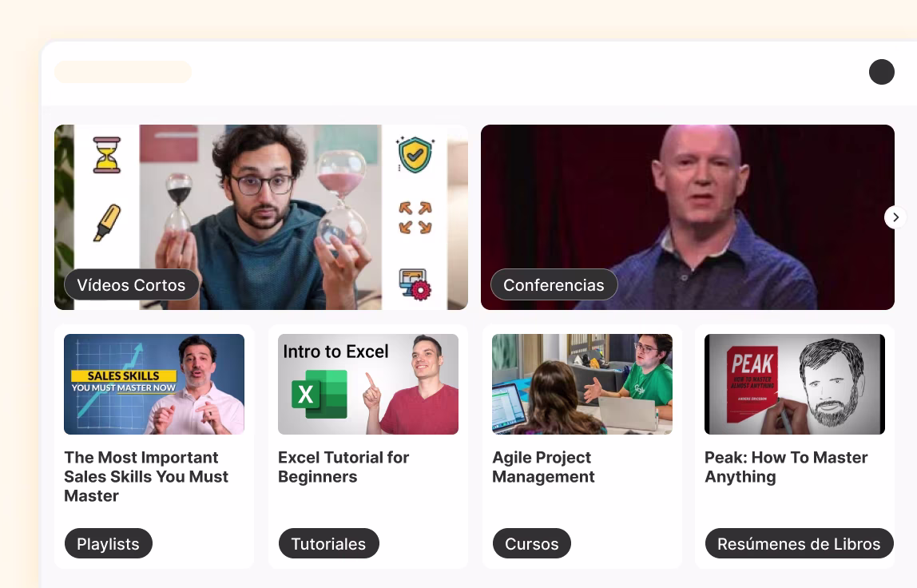The height and width of the screenshot is (588, 917).
Task: Open the Vídeos Cortos category tag
Action: (x=132, y=285)
